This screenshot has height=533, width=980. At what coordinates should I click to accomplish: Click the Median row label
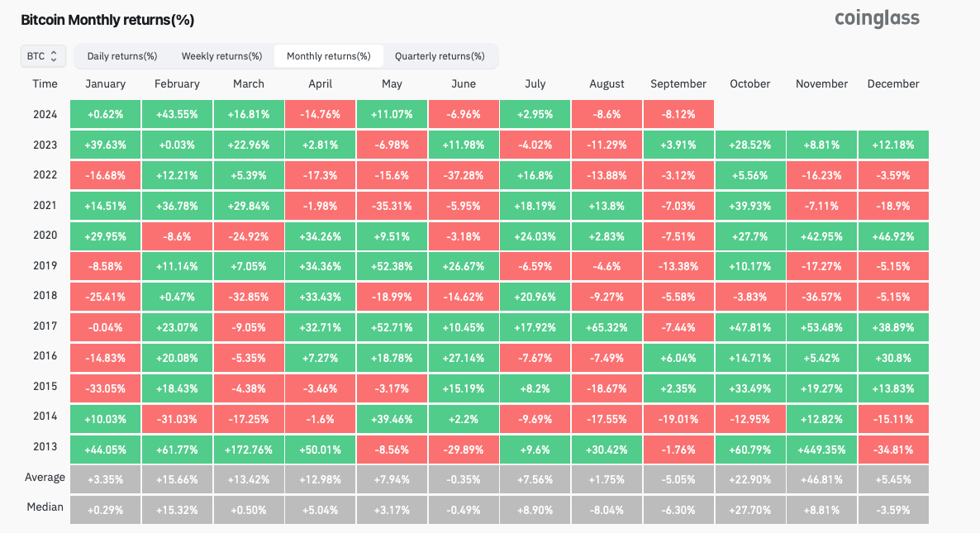click(45, 507)
